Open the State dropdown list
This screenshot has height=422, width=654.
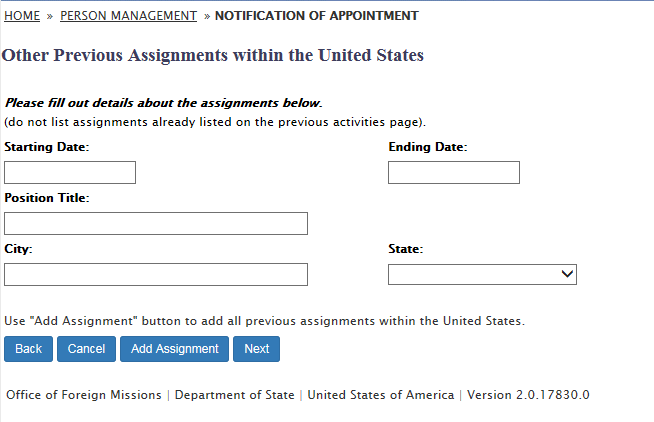click(472, 274)
